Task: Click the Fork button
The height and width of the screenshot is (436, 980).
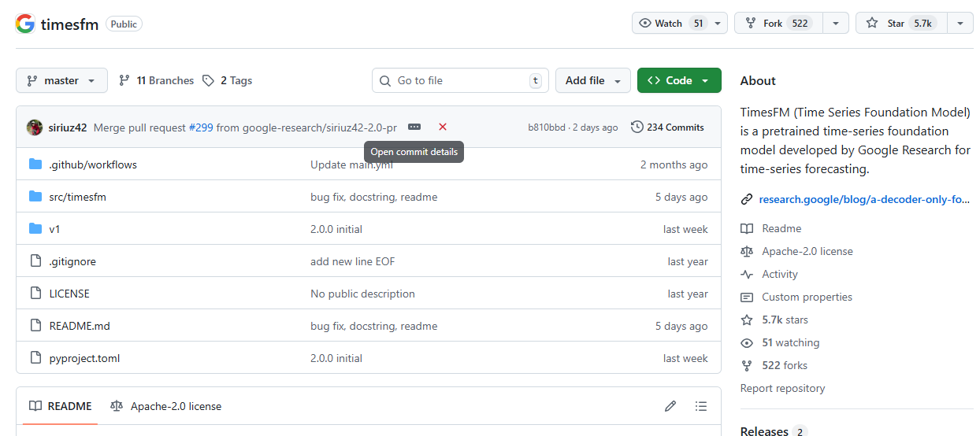Action: pyautogui.click(x=778, y=23)
